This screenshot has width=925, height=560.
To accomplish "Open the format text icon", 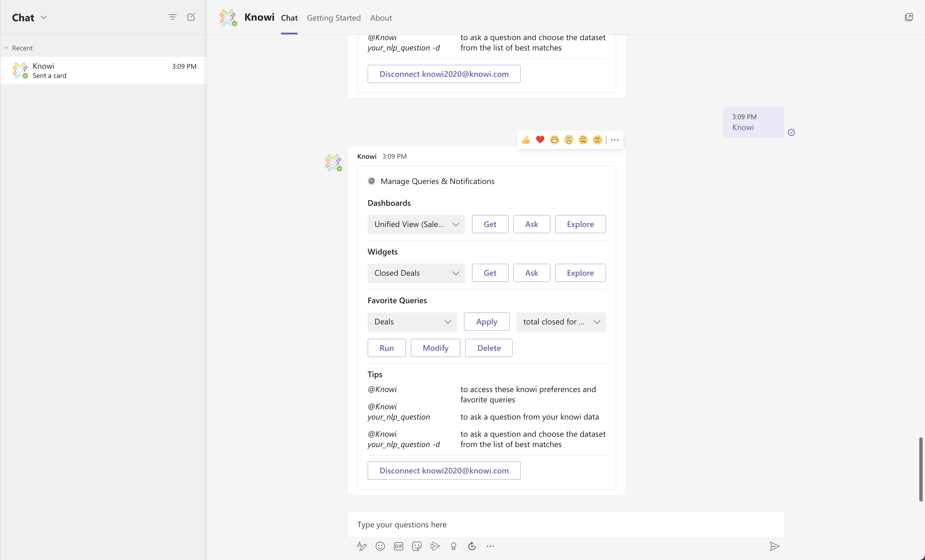I will (362, 546).
